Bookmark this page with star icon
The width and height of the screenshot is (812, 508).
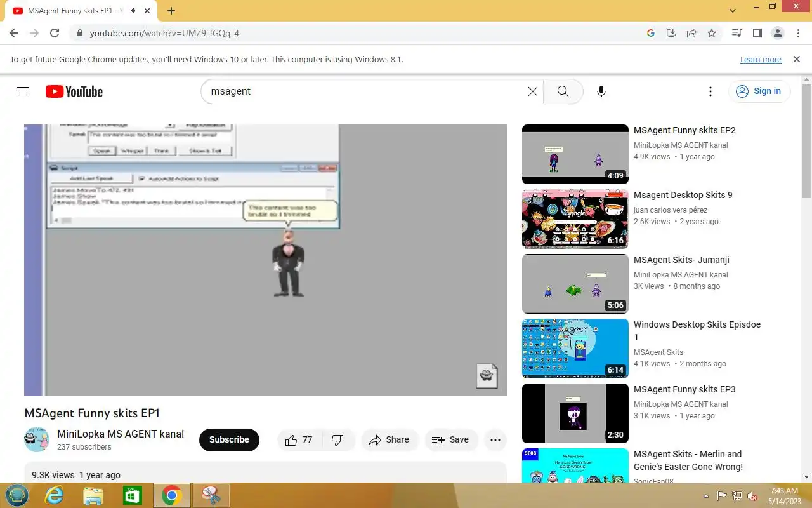(x=712, y=33)
